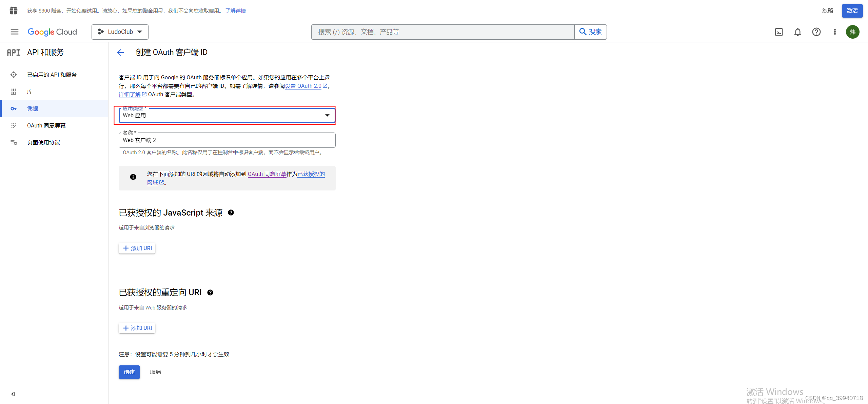Open 设置 OAuth 2.0 link
Image resolution: width=868 pixels, height=404 pixels.
[x=303, y=86]
